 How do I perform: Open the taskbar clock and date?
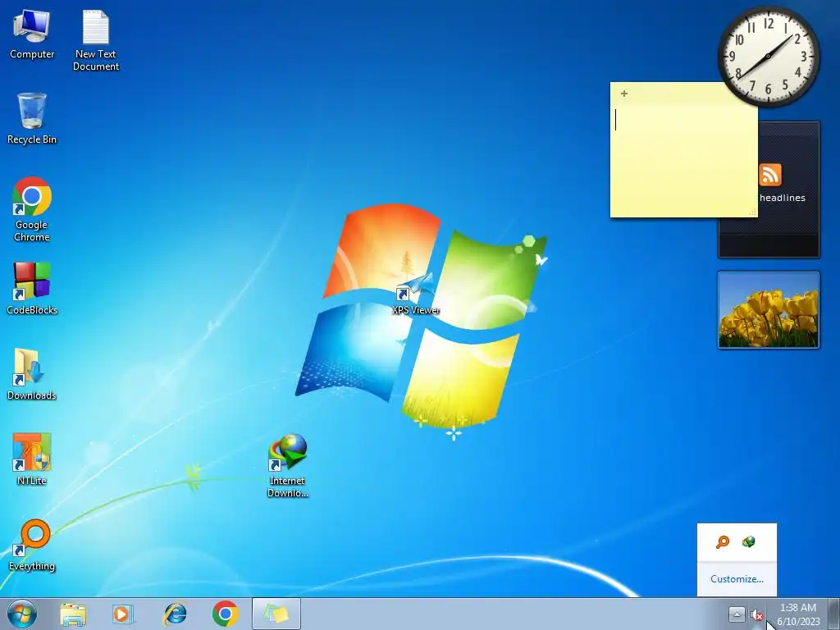(798, 614)
